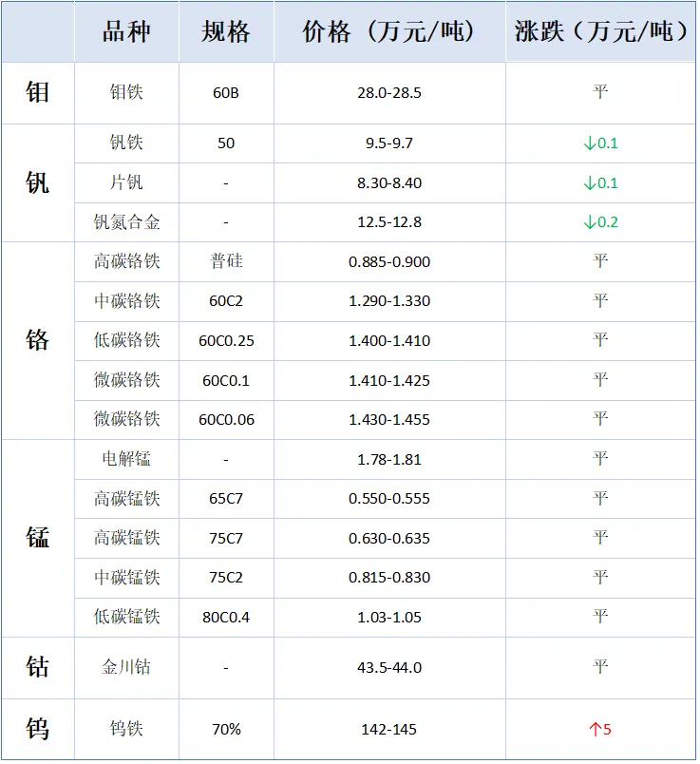
Task: Click the green down 0.1 for 钒铁
Action: 600,143
